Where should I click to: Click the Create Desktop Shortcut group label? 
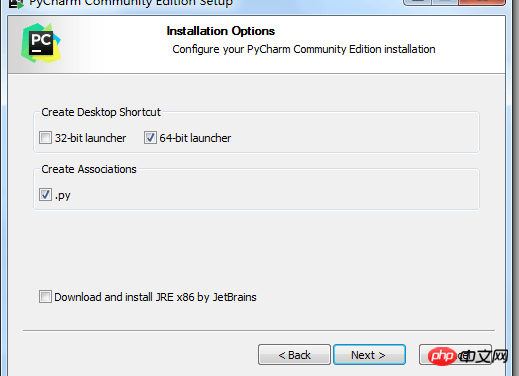click(x=101, y=112)
